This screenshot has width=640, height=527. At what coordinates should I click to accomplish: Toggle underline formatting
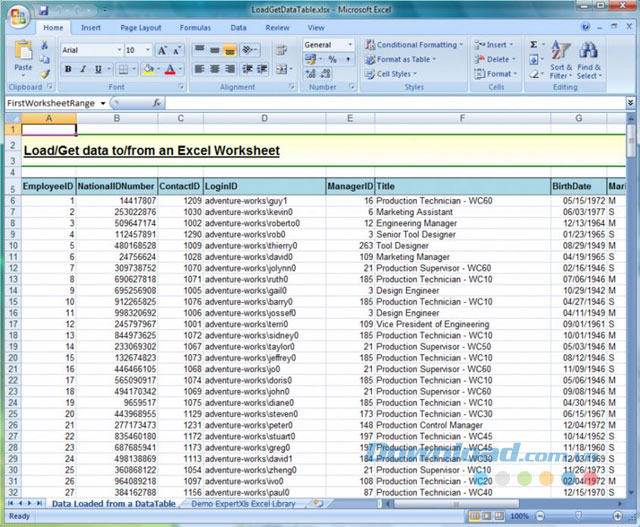pyautogui.click(x=99, y=69)
